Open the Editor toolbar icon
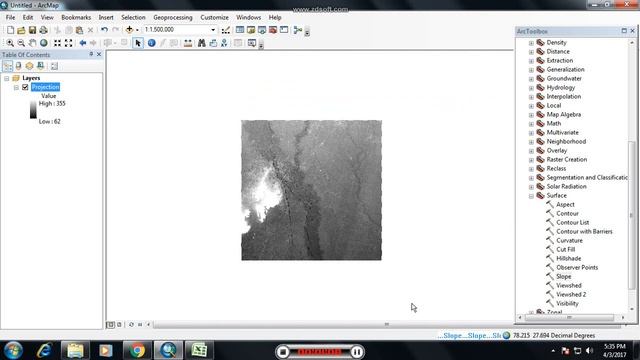The image size is (640, 360). tap(226, 30)
